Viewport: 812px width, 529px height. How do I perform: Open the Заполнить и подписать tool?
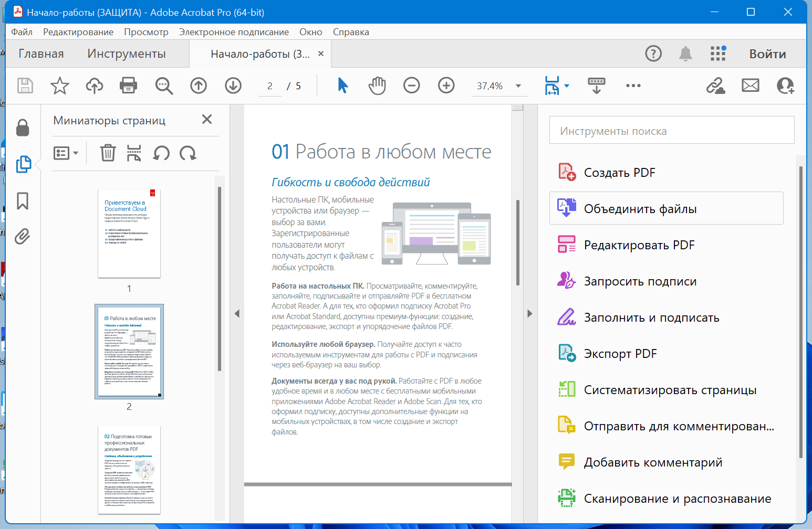667,317
